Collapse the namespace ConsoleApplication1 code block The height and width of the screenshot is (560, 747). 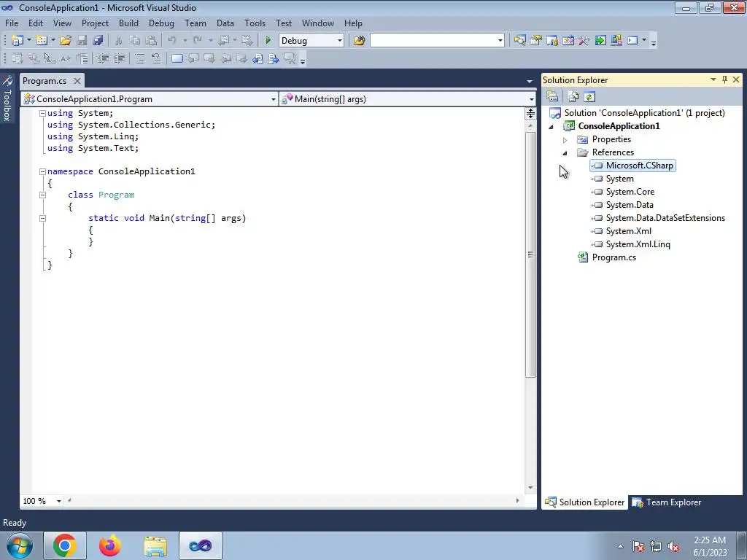point(42,171)
